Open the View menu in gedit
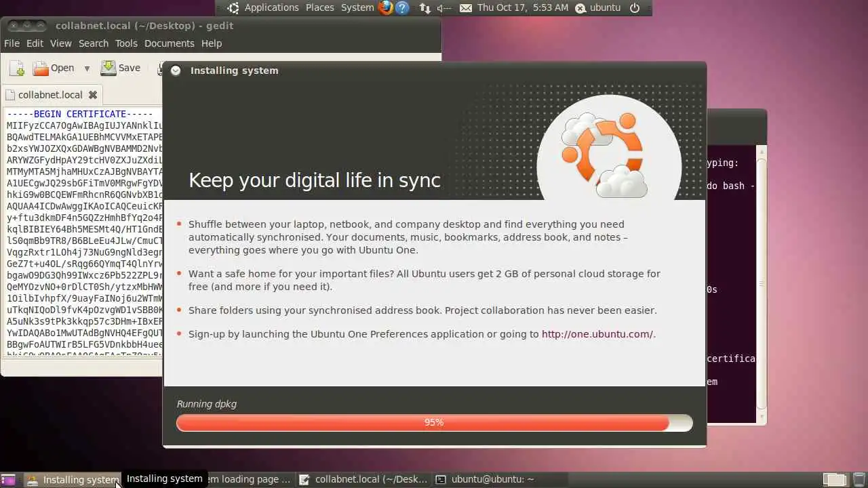 [x=60, y=43]
